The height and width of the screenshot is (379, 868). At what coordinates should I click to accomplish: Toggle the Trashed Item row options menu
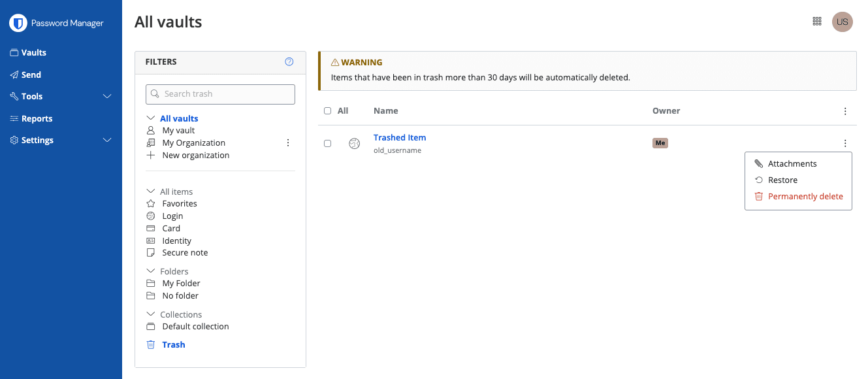pos(845,143)
